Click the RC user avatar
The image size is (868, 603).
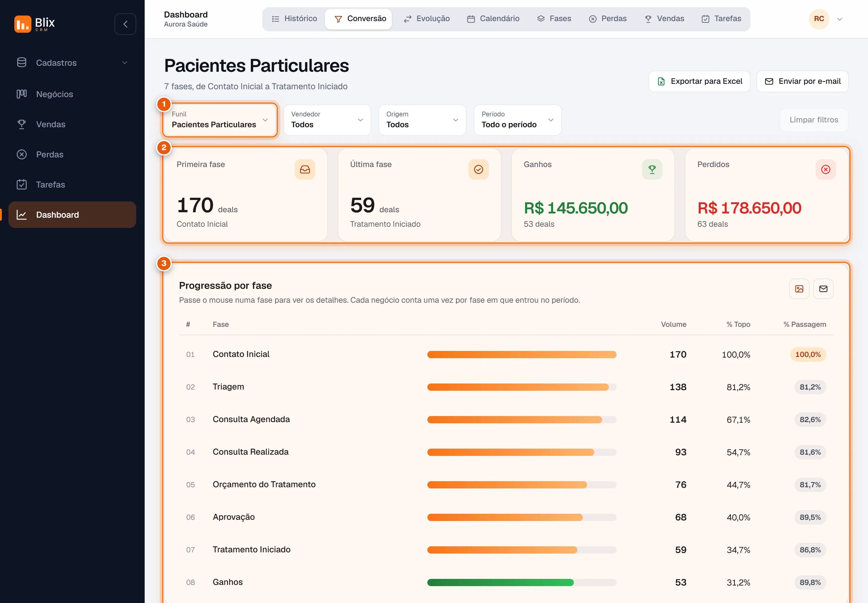[x=819, y=19]
